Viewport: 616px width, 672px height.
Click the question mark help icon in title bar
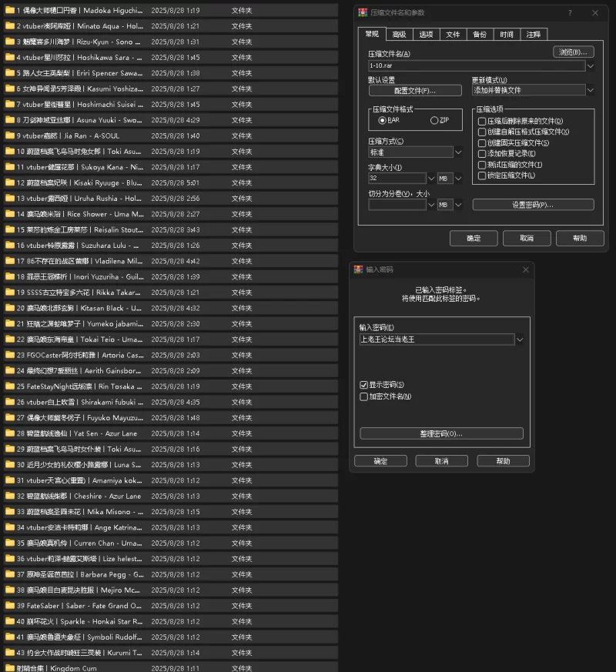570,13
